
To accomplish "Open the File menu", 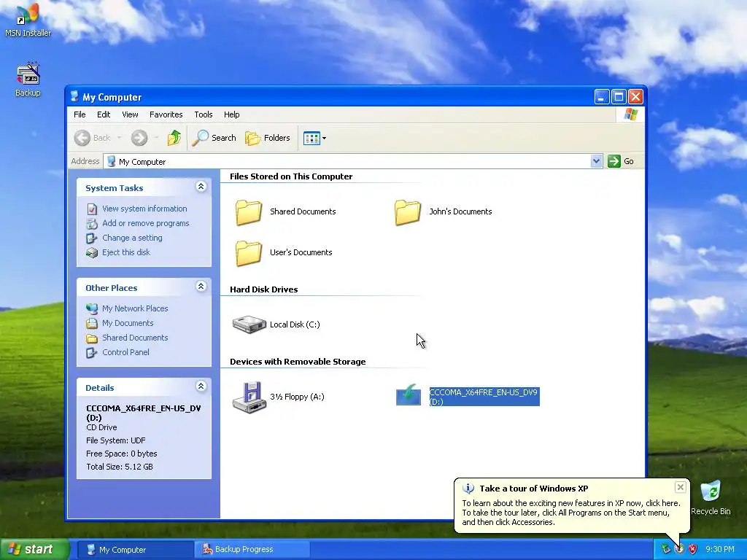I will point(80,114).
